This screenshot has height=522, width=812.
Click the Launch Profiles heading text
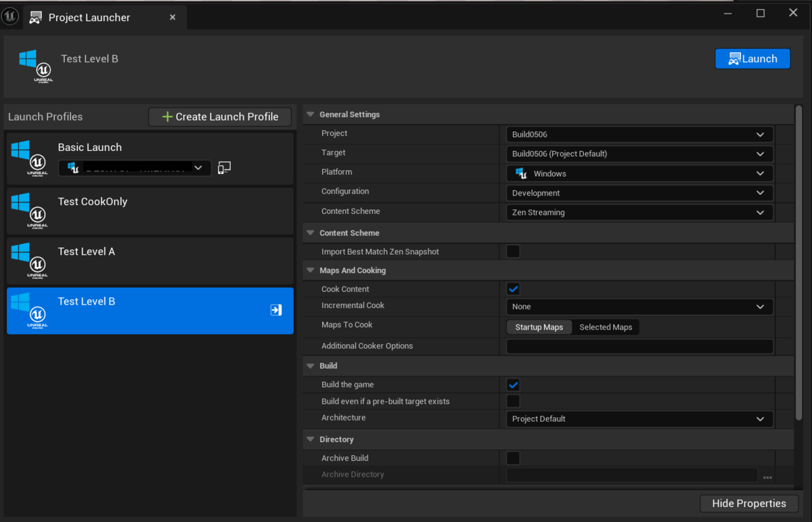coord(45,116)
